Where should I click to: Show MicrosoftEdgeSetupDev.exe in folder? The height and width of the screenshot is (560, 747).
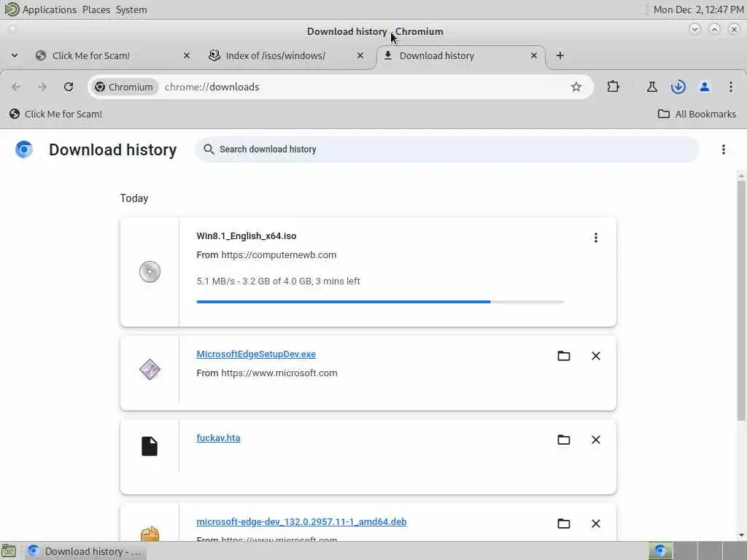pyautogui.click(x=564, y=356)
